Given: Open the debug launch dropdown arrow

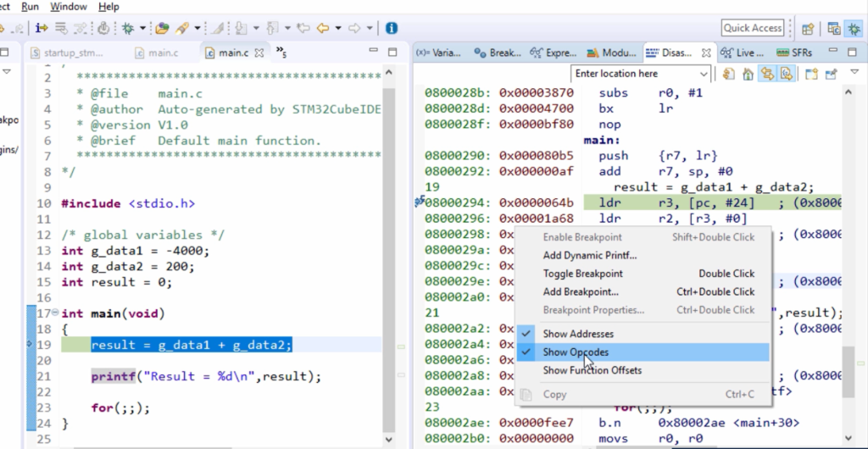Looking at the screenshot, I should coord(142,28).
